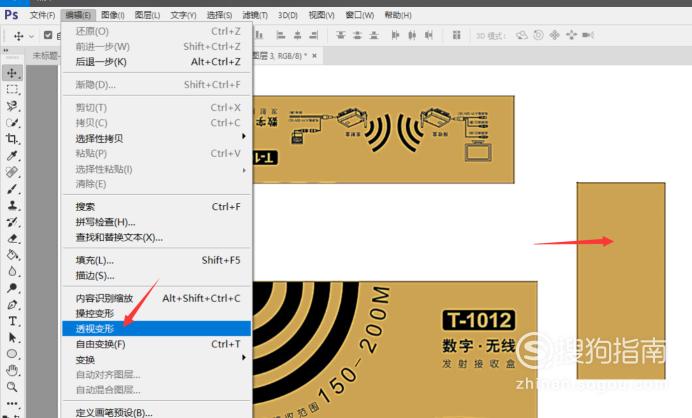The height and width of the screenshot is (418, 692).
Task: Choose 操控变形 from the Edit menu
Action: coord(157,313)
